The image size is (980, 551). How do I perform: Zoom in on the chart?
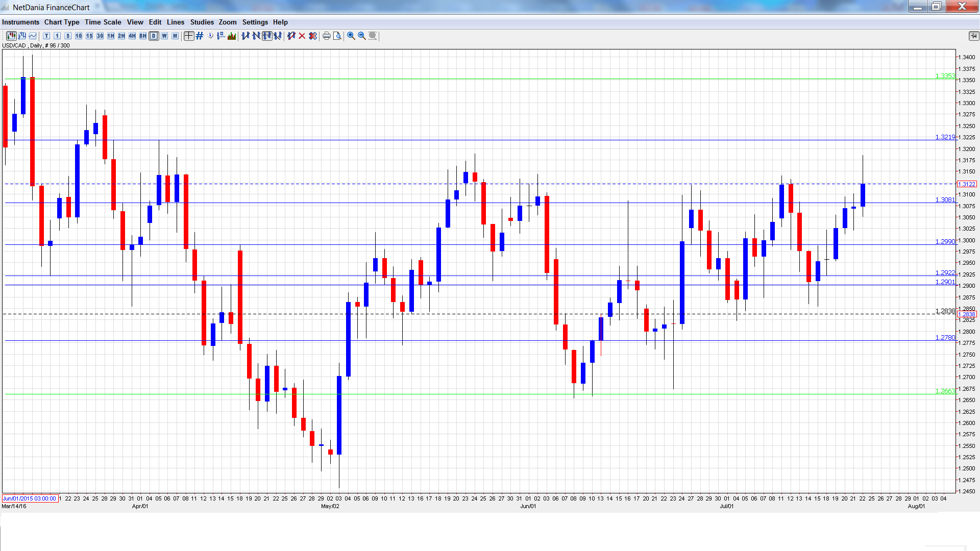click(351, 36)
